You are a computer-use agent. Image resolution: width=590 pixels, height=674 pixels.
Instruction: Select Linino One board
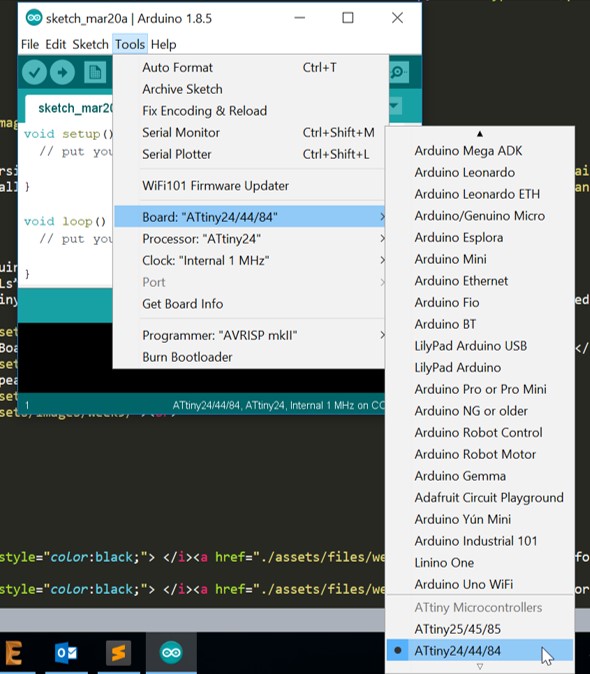[x=480, y=563]
